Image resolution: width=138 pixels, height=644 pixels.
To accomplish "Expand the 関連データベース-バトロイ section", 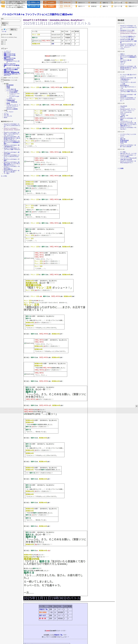I will (x=2, y=78).
